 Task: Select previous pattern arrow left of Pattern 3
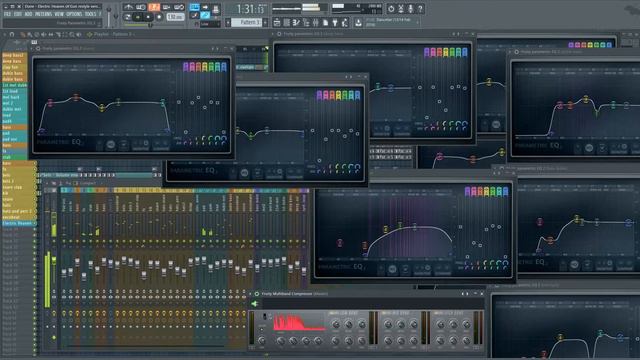pos(228,22)
